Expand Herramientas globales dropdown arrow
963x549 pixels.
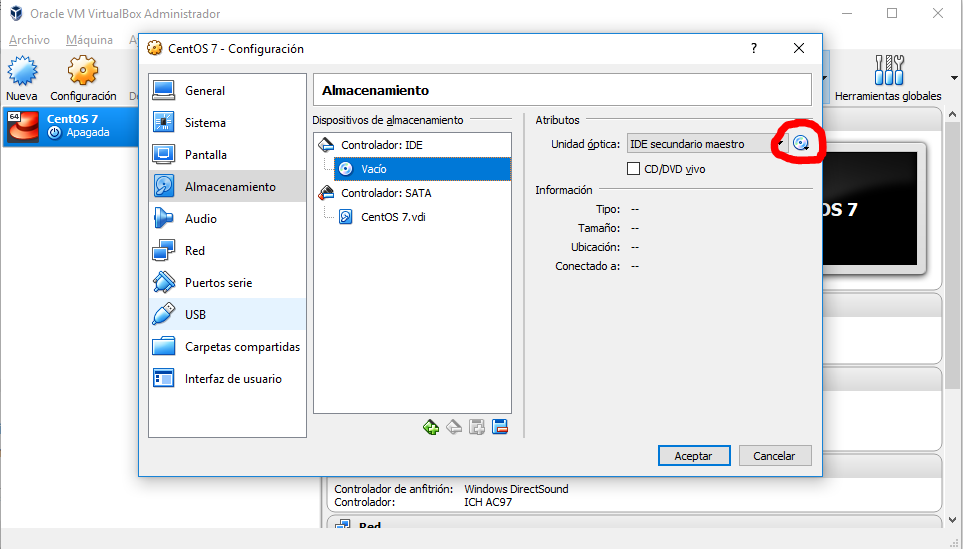coord(953,77)
